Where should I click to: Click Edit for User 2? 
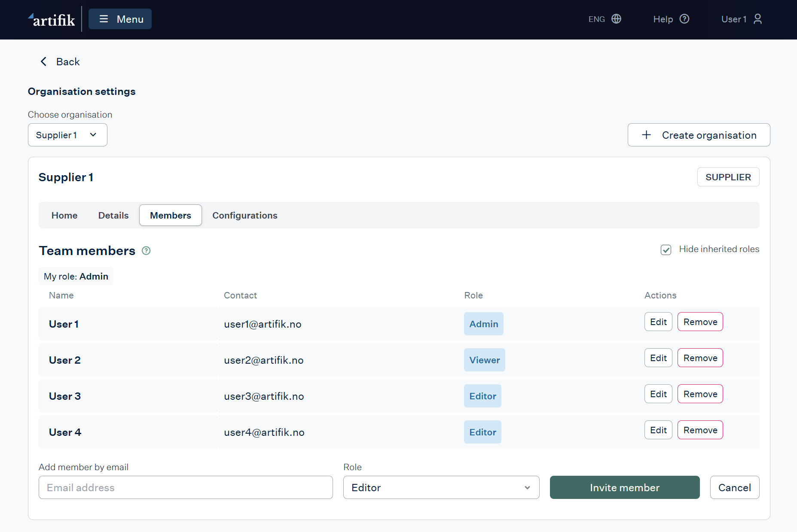point(658,358)
